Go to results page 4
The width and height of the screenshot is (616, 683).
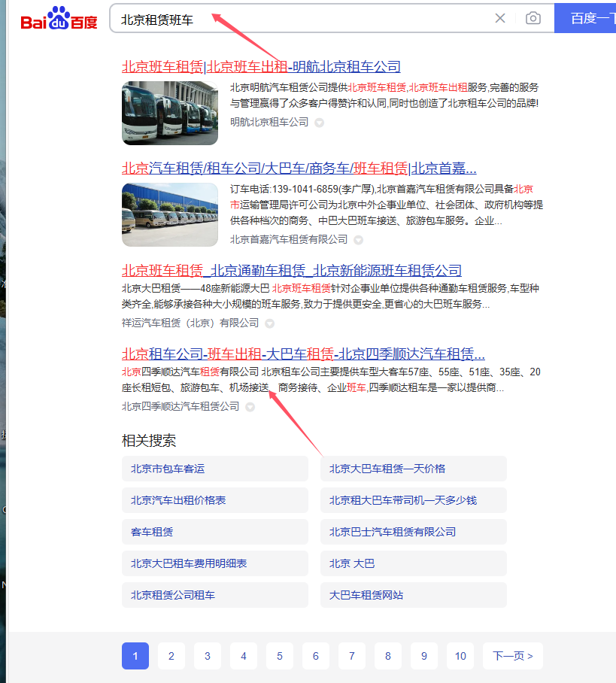244,656
